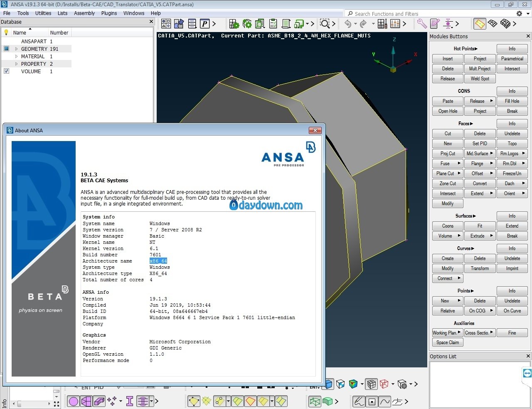Viewport: 532px width, 409px height.
Task: Click the four-shapes database browser icon
Action: [x=166, y=24]
